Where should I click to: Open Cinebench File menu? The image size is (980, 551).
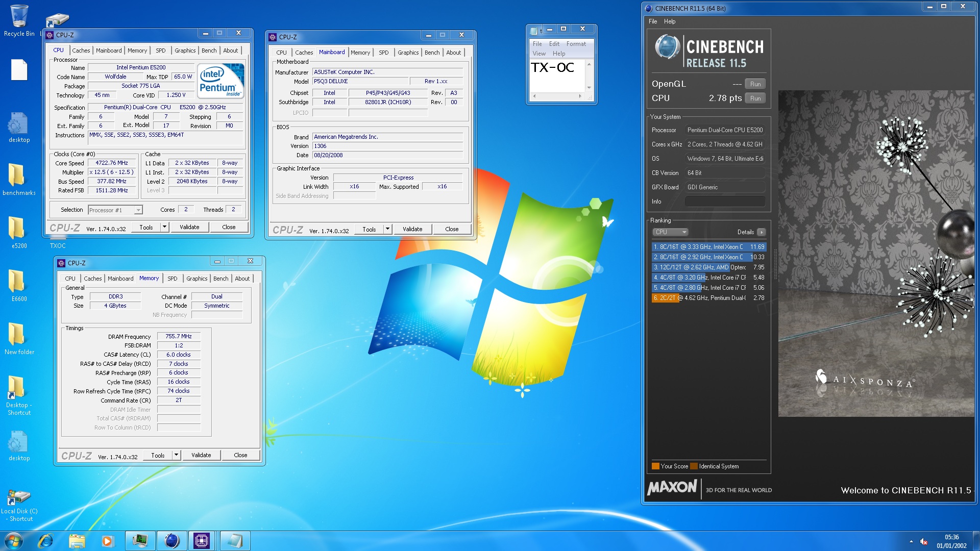coord(653,21)
